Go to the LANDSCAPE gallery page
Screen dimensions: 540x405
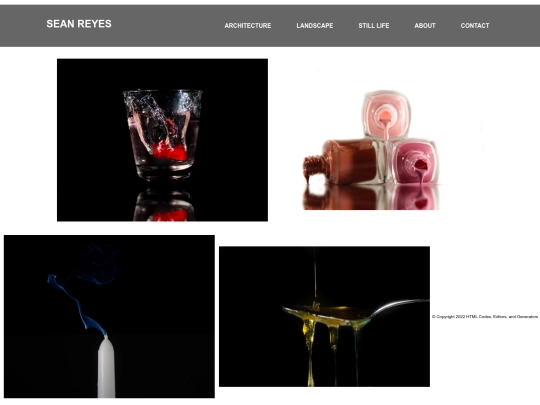[x=315, y=26]
